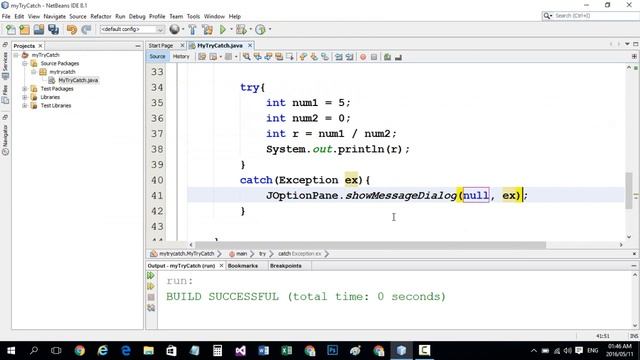Click the red Start Macro Recording icon
Image resolution: width=640 pixels, height=360 pixels.
click(363, 57)
